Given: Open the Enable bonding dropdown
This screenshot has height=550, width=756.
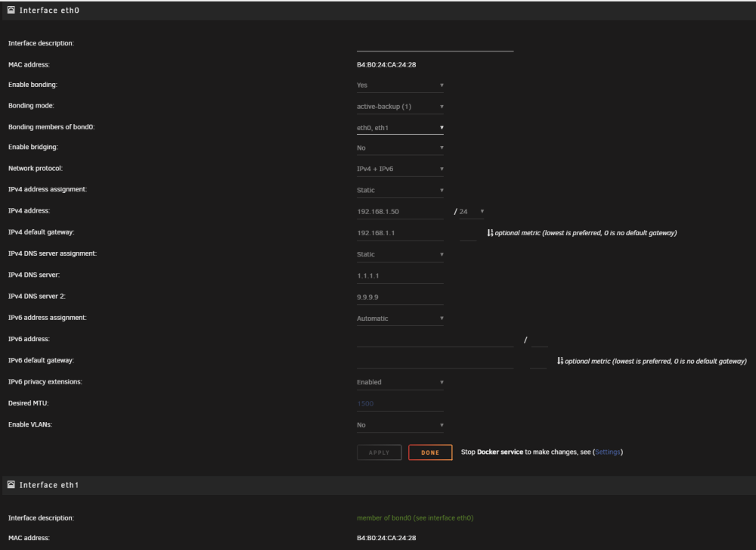Looking at the screenshot, I should click(x=400, y=85).
